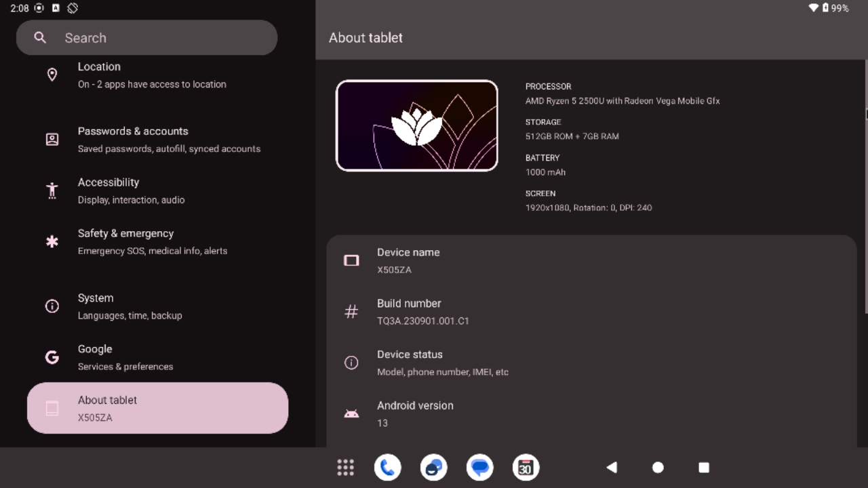
Task: Open the app drawer grid icon
Action: (345, 467)
